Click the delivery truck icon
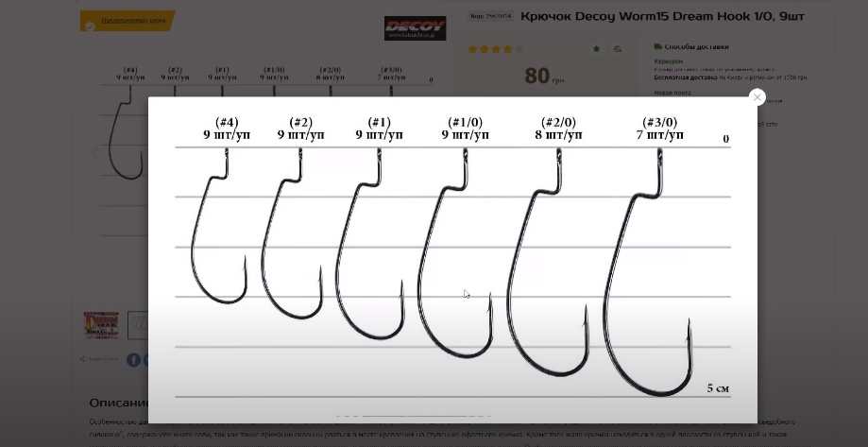Image resolution: width=868 pixels, height=447 pixels. click(x=657, y=46)
